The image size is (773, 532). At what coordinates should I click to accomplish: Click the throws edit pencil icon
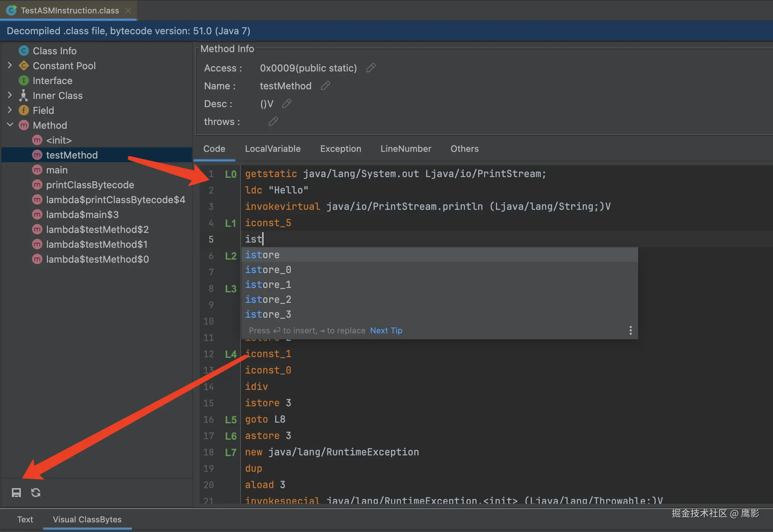tap(273, 122)
